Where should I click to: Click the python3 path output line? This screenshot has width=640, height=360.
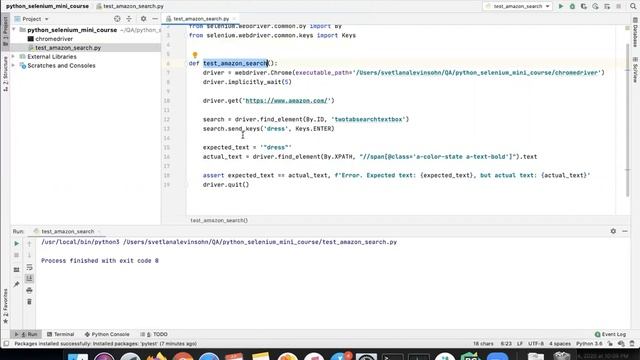coord(219,242)
